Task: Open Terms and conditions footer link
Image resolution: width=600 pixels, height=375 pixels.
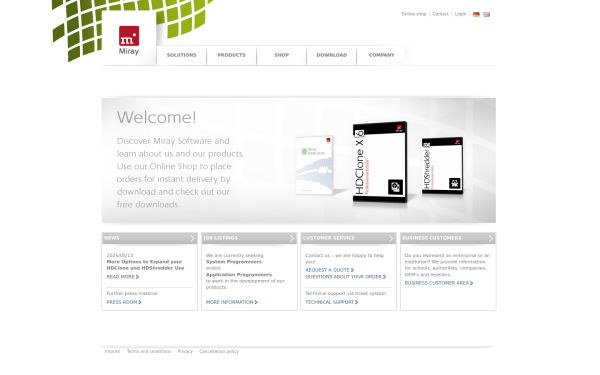Action: click(149, 351)
